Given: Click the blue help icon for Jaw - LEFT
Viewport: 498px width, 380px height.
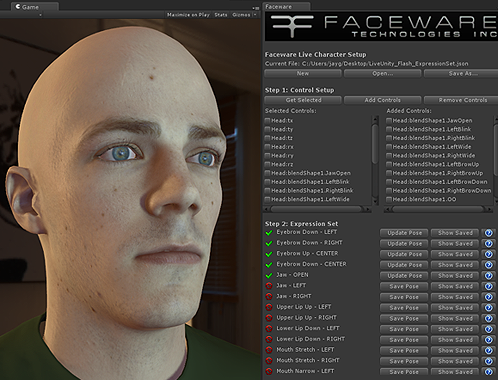Looking at the screenshot, I should tap(488, 286).
